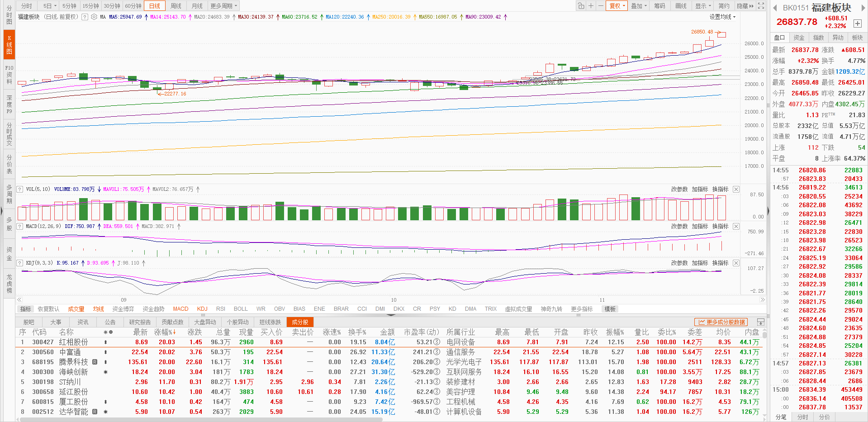
Task: Switch to the 周线 weekly chart tab
Action: [x=176, y=6]
